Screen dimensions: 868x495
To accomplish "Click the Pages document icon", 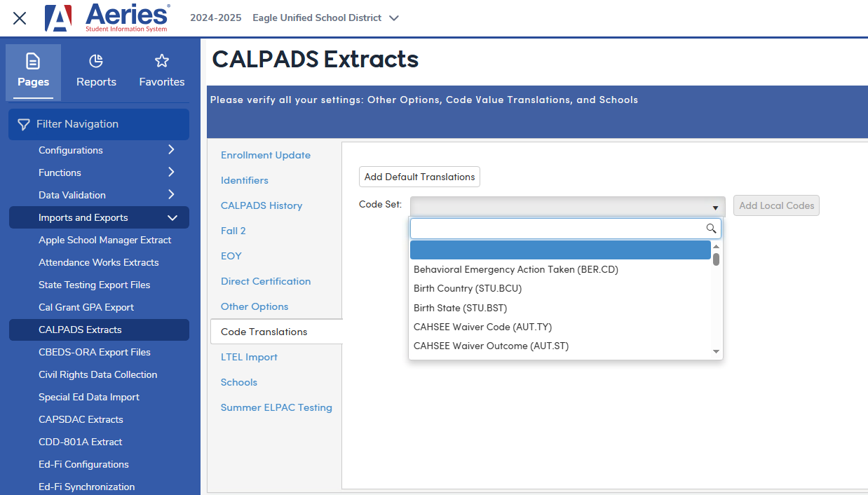I will (33, 61).
